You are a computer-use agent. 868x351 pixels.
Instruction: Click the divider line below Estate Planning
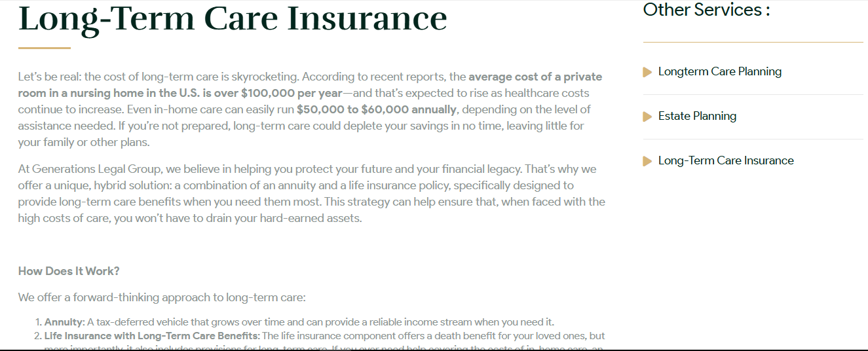pos(753,139)
